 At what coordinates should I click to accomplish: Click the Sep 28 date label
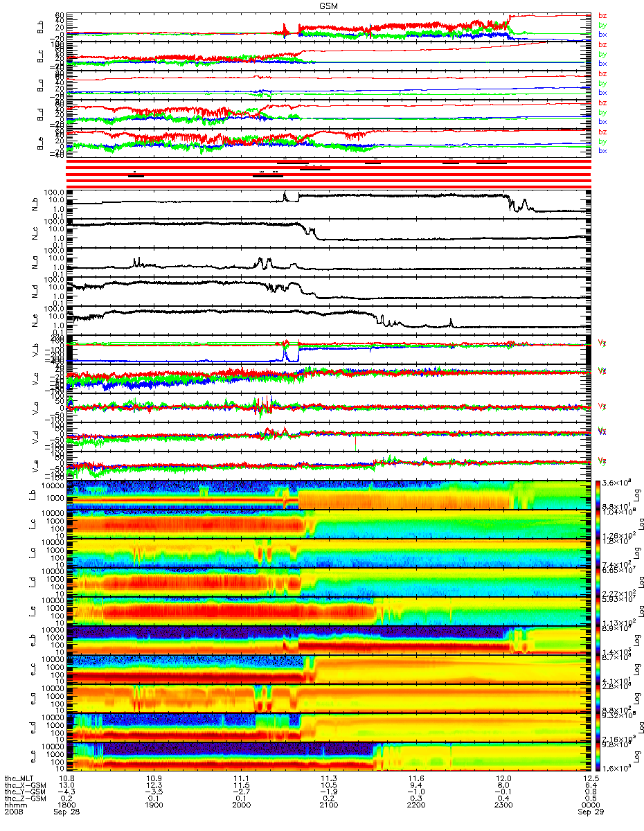tap(68, 813)
